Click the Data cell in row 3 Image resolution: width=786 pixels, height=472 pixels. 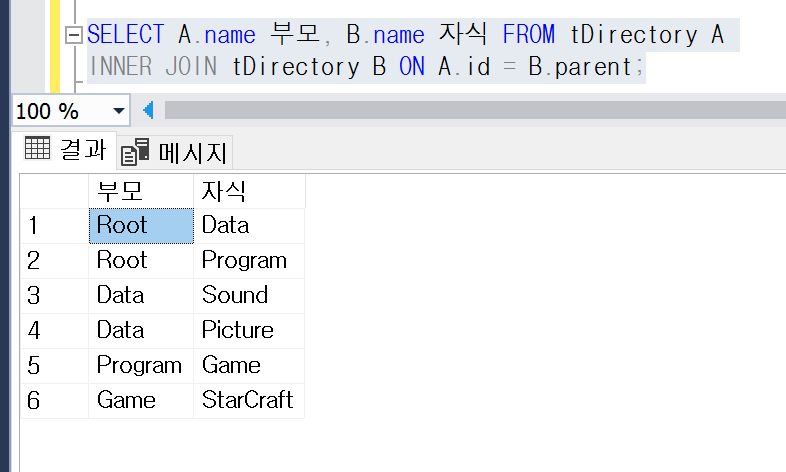(x=141, y=296)
